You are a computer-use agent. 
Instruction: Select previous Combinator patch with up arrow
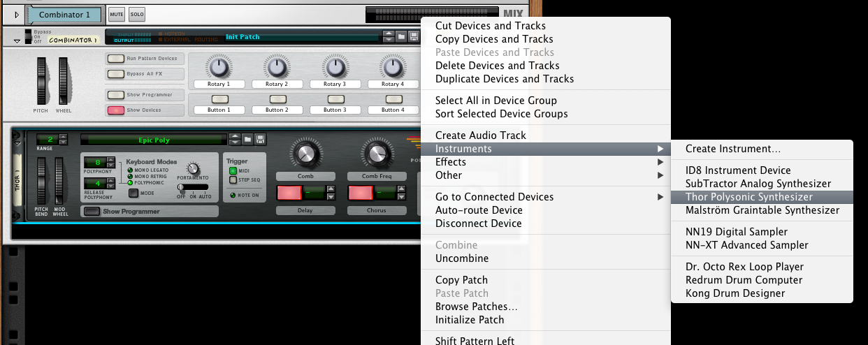click(x=389, y=34)
